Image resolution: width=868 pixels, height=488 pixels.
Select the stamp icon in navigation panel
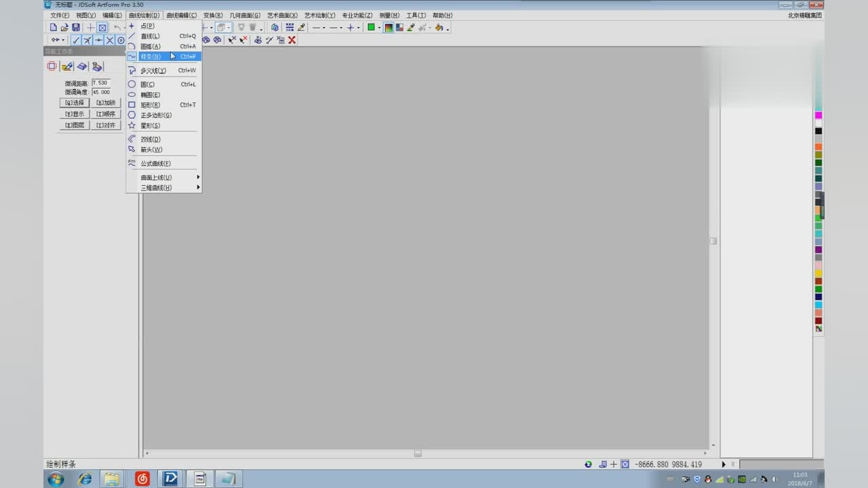pyautogui.click(x=97, y=66)
